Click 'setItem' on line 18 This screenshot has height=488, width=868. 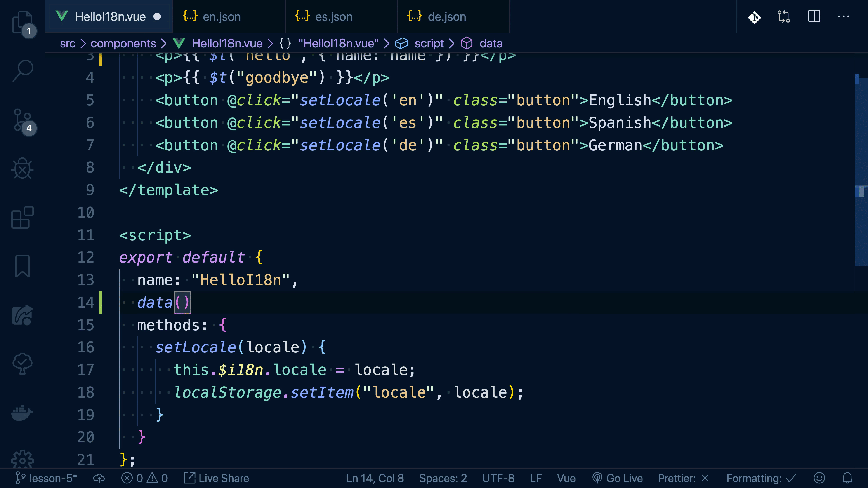click(x=322, y=392)
